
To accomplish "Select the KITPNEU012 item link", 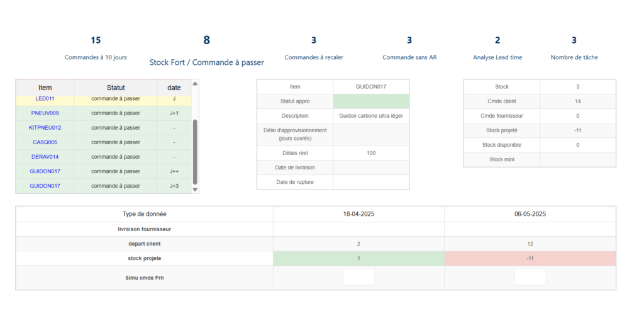I will 45,128.
